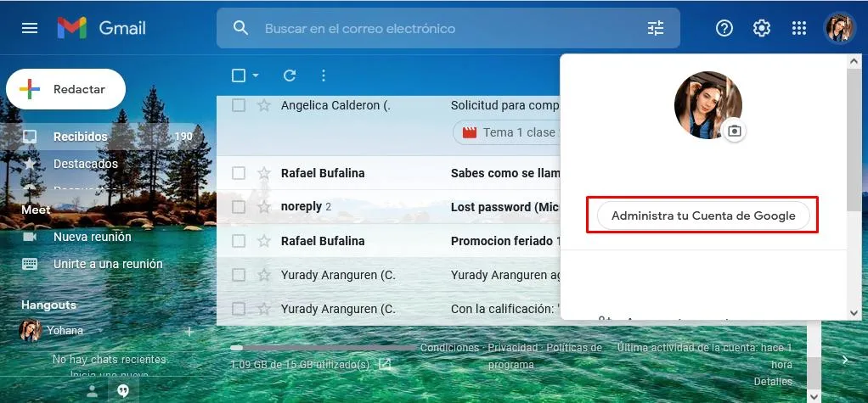Start a Nueva reunión
Screen dimensions: 868x403
click(x=92, y=237)
